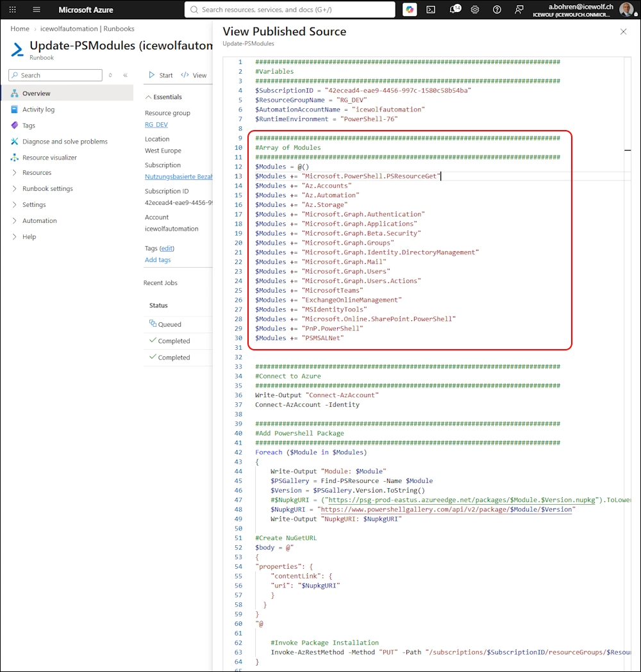This screenshot has height=672, width=641.
Task: Open the help question mark icon
Action: click(497, 10)
